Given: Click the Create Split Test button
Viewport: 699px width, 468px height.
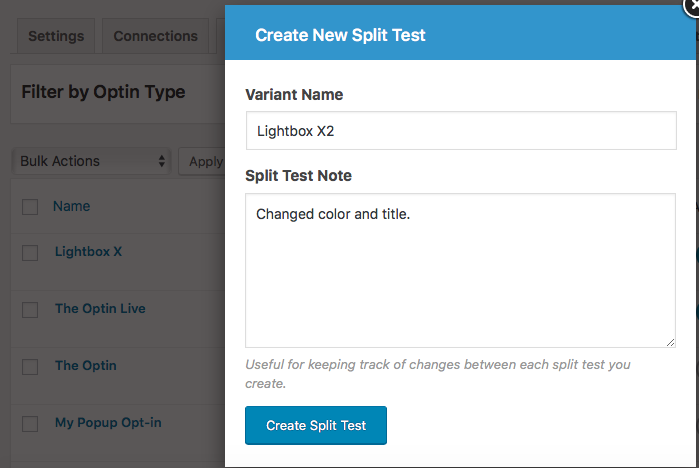Looking at the screenshot, I should [315, 425].
